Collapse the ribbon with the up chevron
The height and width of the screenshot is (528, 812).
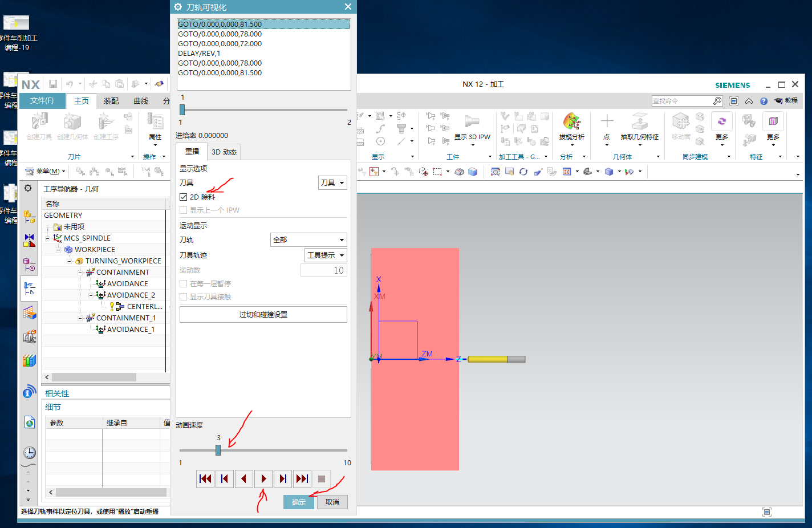click(x=749, y=101)
